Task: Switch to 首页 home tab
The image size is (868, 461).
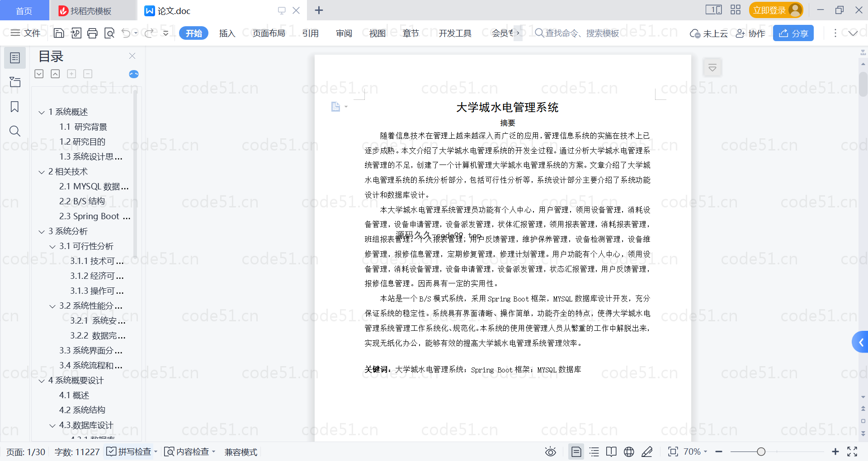Action: pos(24,10)
